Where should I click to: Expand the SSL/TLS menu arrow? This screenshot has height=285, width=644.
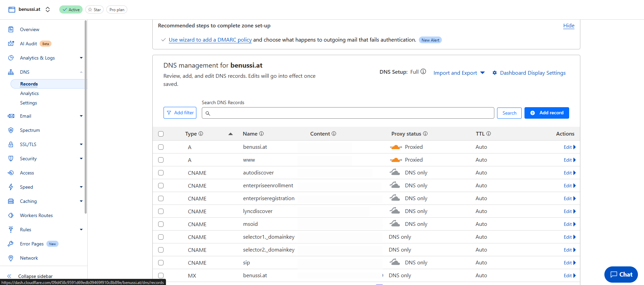pyautogui.click(x=81, y=144)
